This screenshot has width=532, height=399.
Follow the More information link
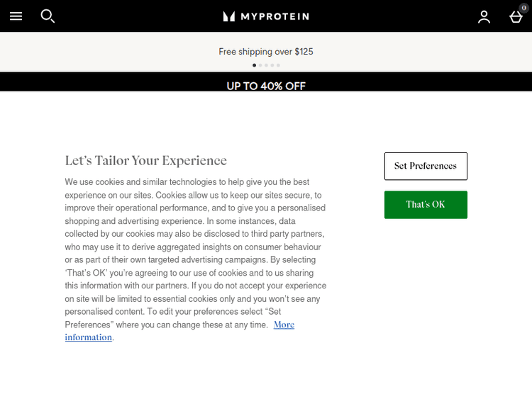pos(284,325)
